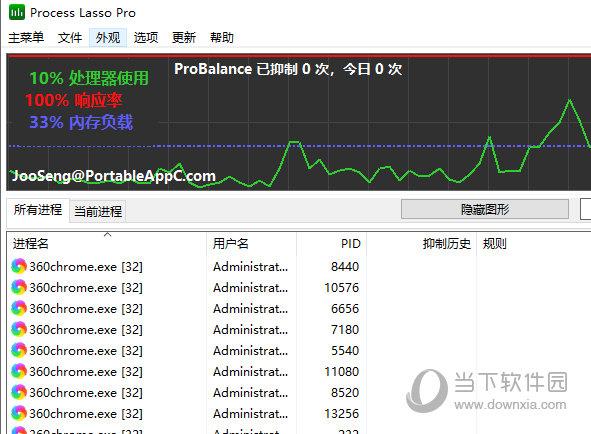Sort by the 用户名 column header
The image size is (591, 434).
pyautogui.click(x=251, y=244)
